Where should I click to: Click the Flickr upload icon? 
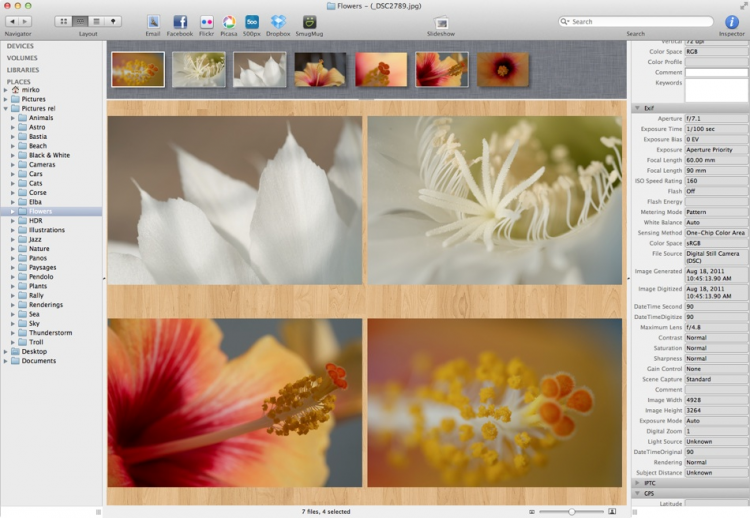tap(206, 21)
